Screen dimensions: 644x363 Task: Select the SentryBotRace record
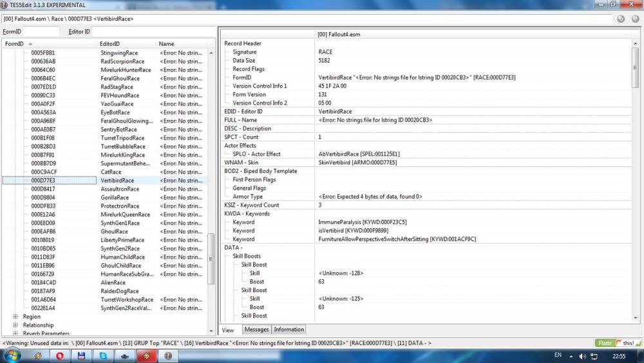tap(118, 129)
